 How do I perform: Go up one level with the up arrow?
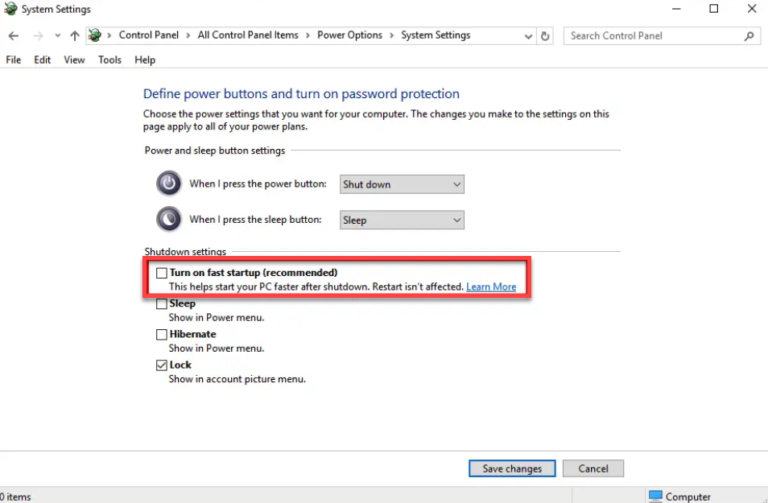click(74, 36)
